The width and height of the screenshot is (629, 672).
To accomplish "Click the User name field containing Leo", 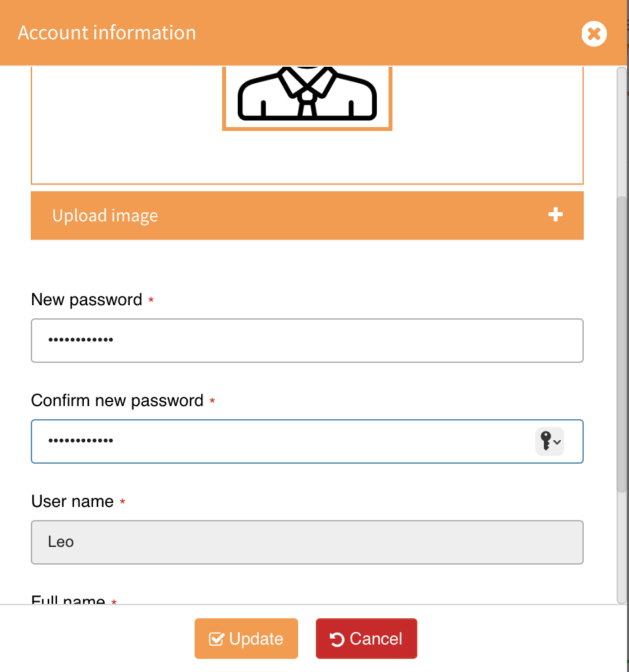I will click(307, 542).
